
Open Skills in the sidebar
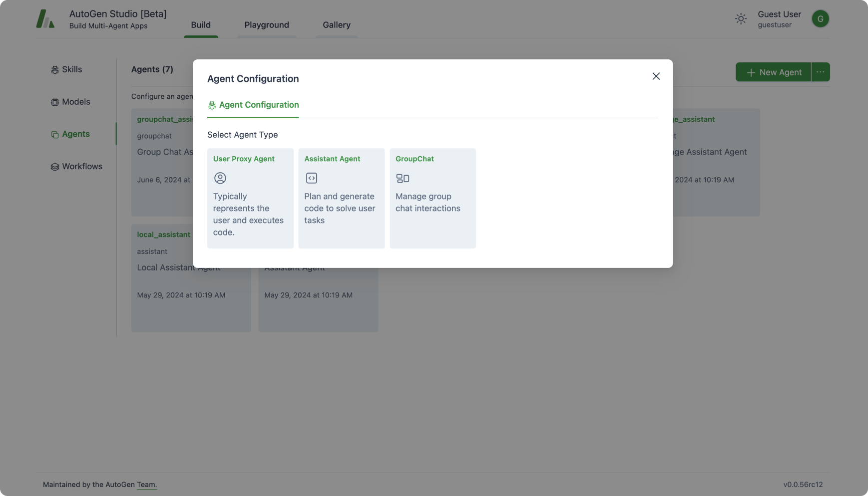coord(72,69)
